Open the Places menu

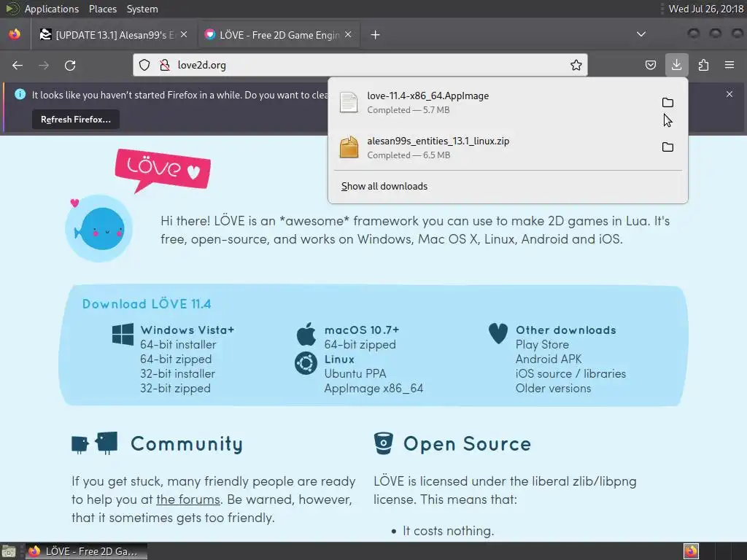pos(102,9)
